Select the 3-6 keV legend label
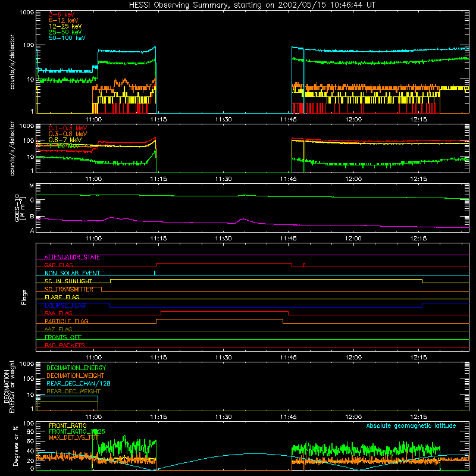The height and width of the screenshot is (476, 476). click(61, 14)
